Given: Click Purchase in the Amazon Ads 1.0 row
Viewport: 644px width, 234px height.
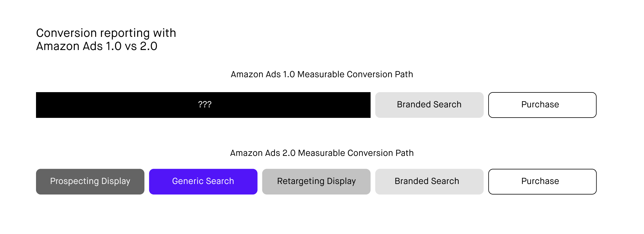Looking at the screenshot, I should (542, 105).
